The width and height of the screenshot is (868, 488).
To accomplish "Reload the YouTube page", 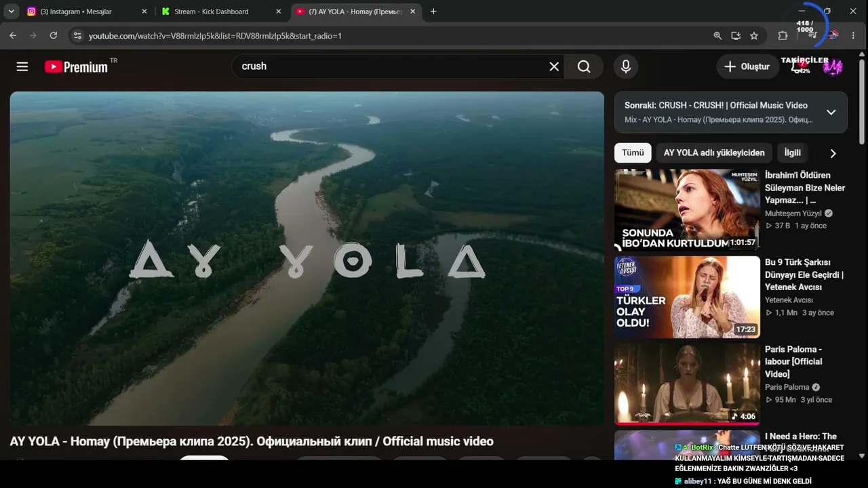I will point(54,35).
